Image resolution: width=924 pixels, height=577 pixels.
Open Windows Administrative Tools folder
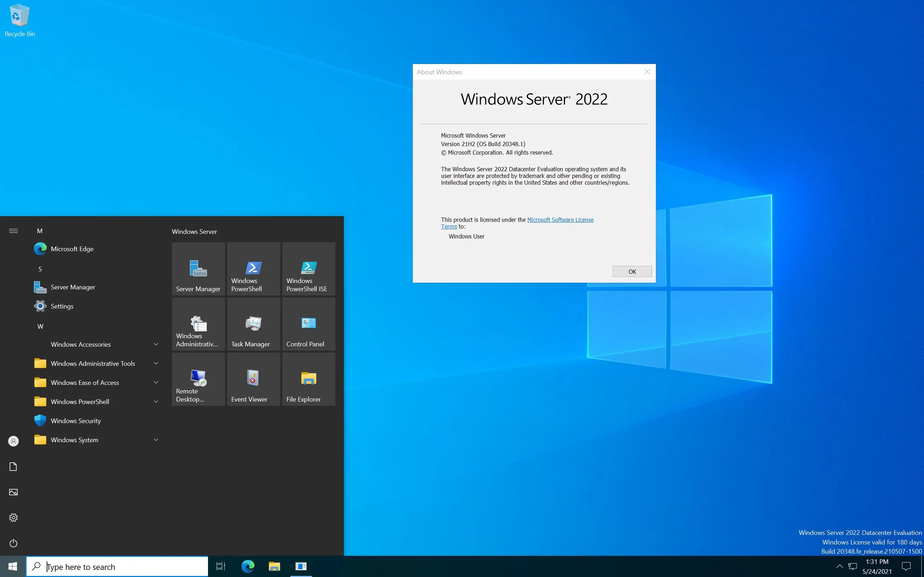coord(93,362)
